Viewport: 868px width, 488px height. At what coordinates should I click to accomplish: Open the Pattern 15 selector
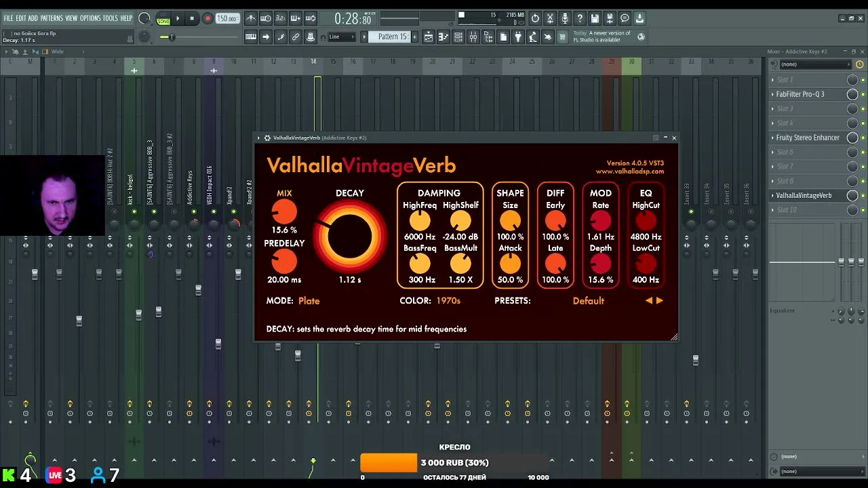point(389,37)
